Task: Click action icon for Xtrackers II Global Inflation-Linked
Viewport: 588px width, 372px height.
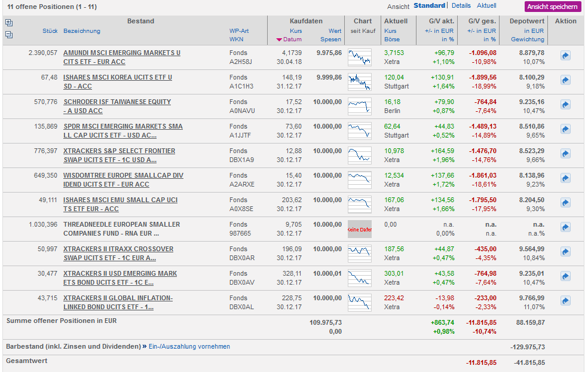Action: click(565, 301)
